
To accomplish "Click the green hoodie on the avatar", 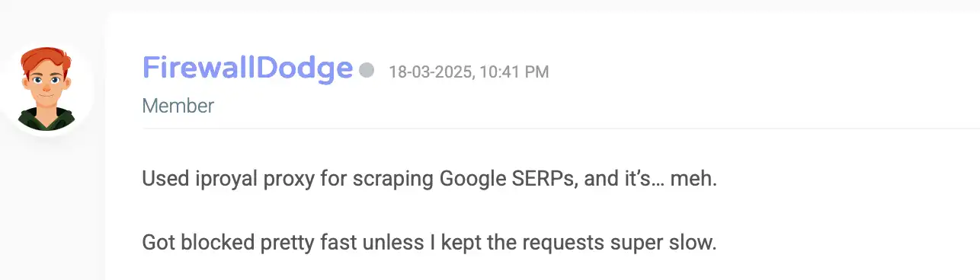I will coord(46,119).
